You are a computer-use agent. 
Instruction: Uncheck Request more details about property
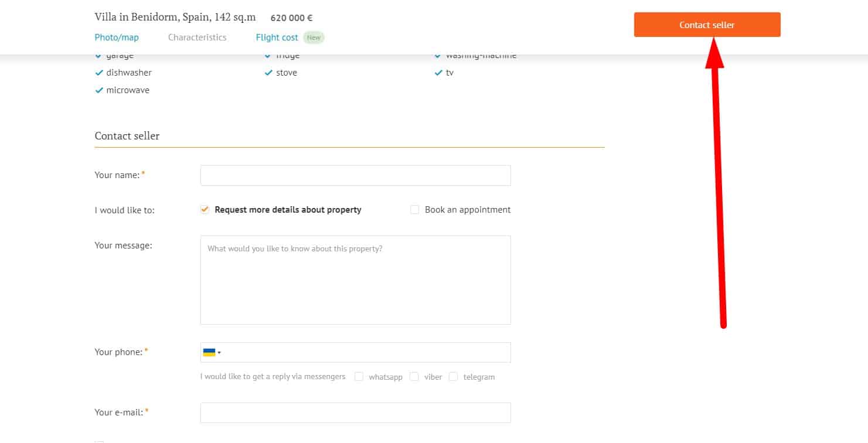pos(205,210)
